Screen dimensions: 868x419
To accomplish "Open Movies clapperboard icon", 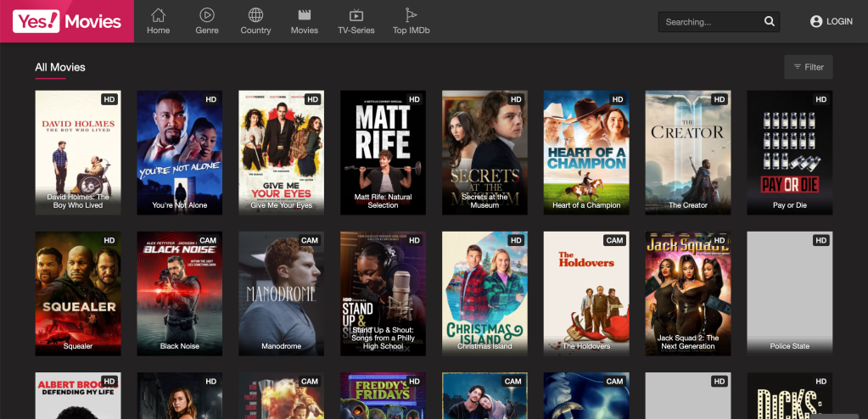I will 304,15.
